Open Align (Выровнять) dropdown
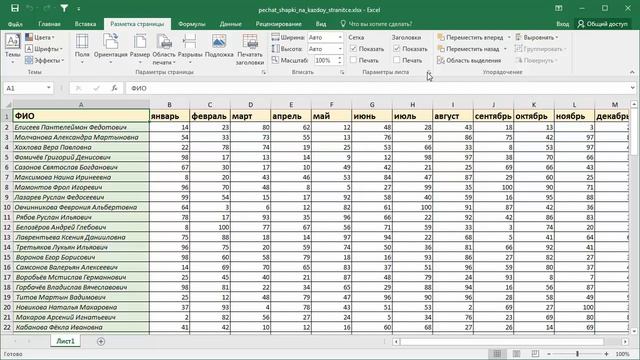 tap(536, 37)
